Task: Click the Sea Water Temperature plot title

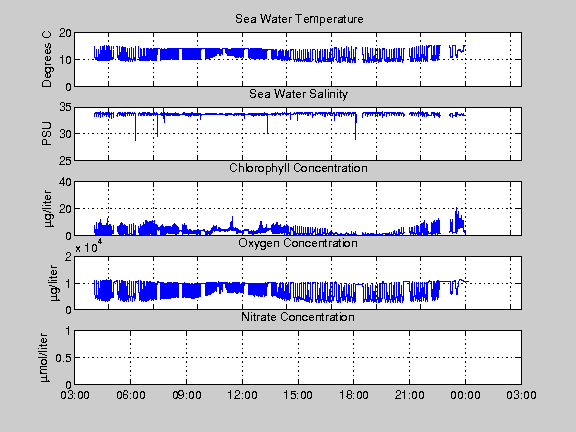Action: pos(299,19)
